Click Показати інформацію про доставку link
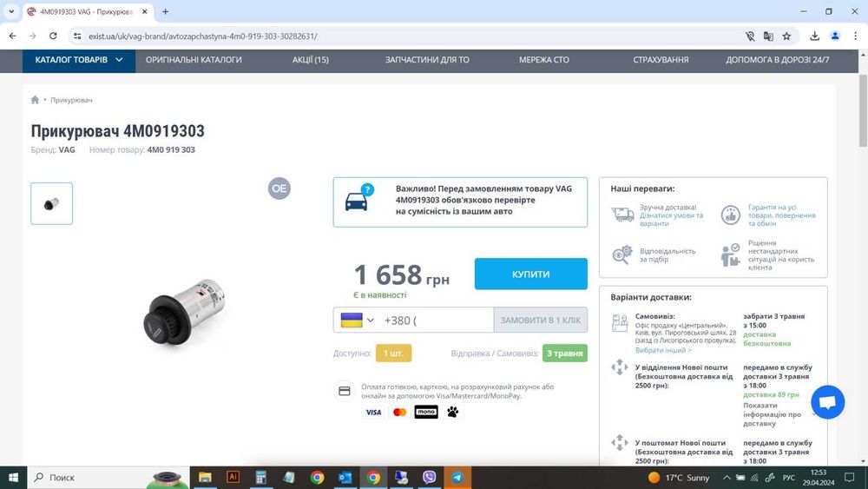Image resolution: width=868 pixels, height=489 pixels. point(772,414)
